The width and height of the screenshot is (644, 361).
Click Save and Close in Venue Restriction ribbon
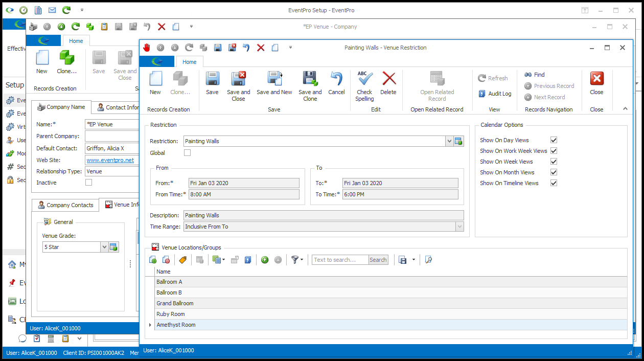point(238,86)
